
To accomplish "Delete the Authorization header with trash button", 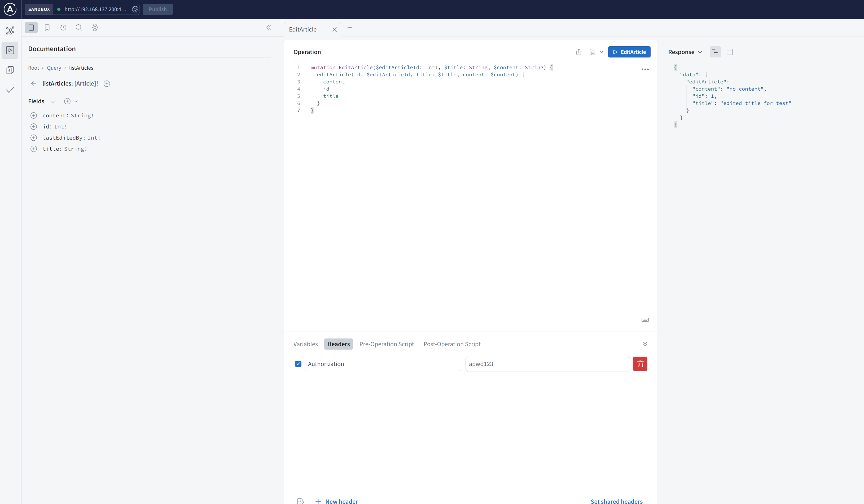I will pyautogui.click(x=640, y=364).
